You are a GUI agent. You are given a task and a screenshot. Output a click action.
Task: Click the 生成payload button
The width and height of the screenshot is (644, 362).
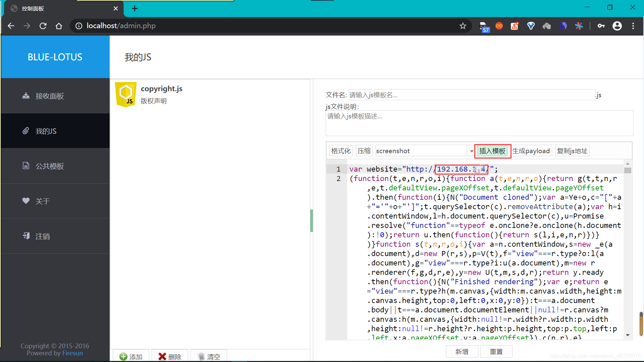click(531, 151)
